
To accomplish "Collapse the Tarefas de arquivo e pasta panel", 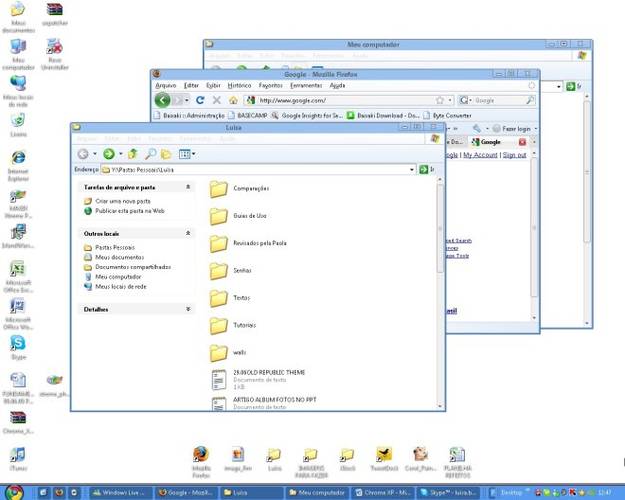I will click(188, 187).
